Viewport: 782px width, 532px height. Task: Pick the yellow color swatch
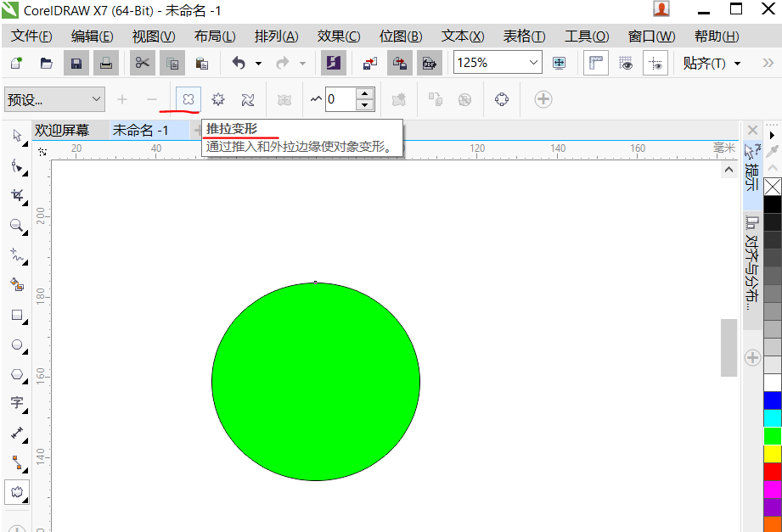(773, 454)
